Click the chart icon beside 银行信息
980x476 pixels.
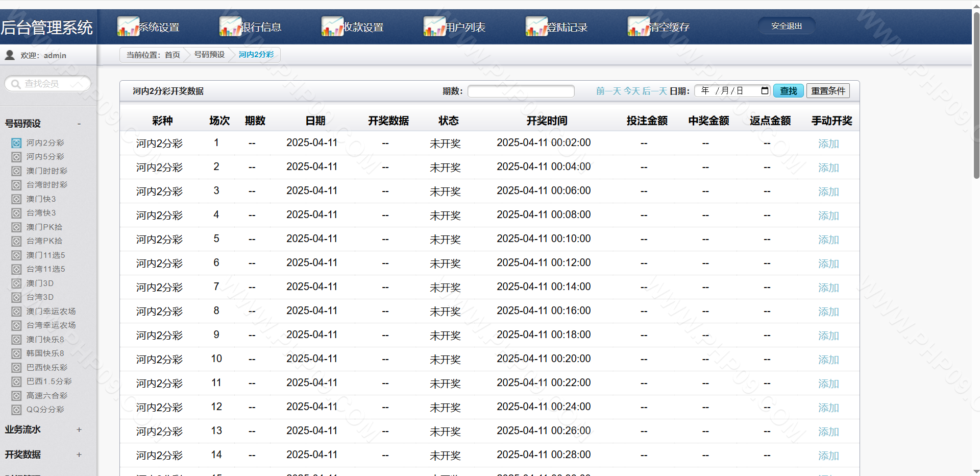coord(230,27)
